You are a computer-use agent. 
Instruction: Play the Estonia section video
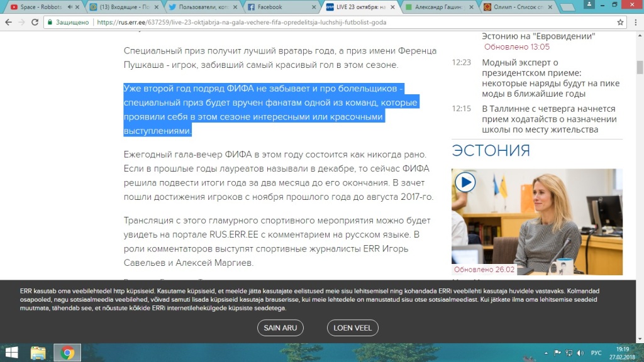coord(465,182)
